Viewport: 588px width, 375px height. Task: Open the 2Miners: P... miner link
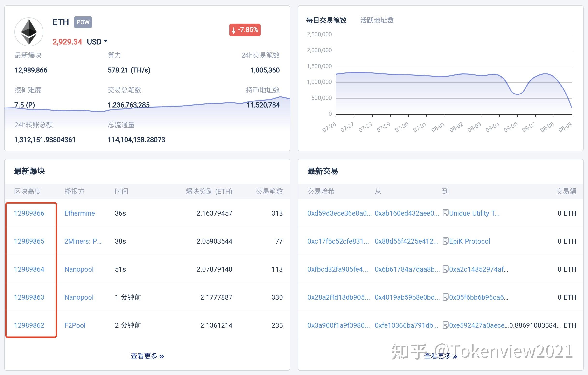click(x=83, y=241)
